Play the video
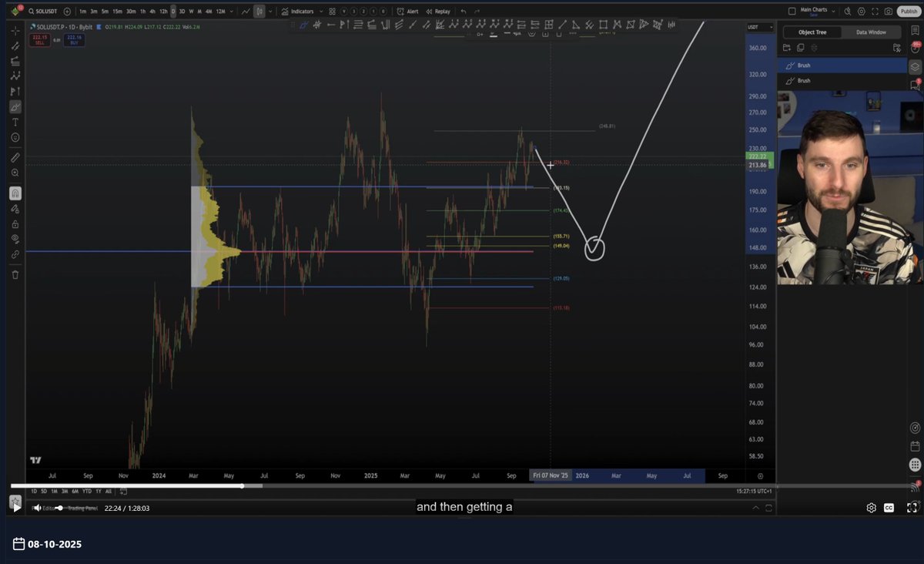 point(16,508)
